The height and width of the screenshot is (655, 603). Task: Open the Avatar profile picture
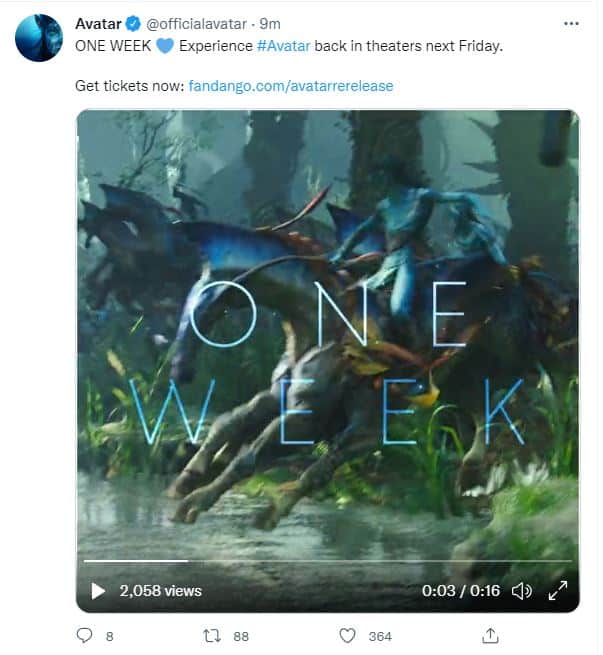coord(39,38)
